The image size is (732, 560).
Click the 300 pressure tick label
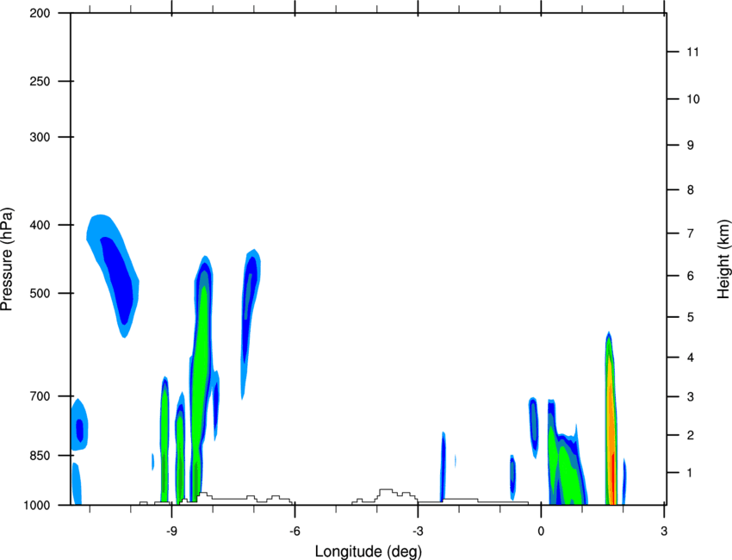pyautogui.click(x=40, y=137)
